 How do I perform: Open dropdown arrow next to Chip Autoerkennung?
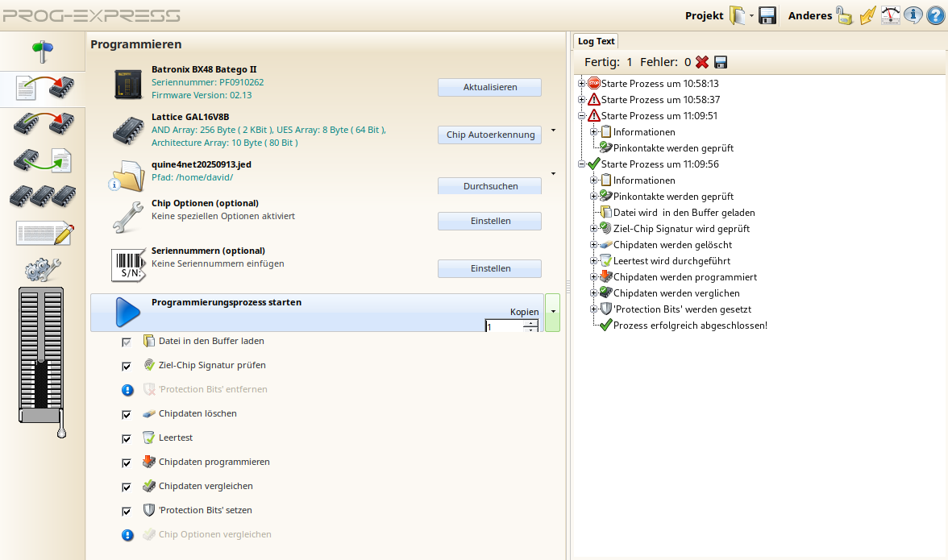(x=553, y=130)
